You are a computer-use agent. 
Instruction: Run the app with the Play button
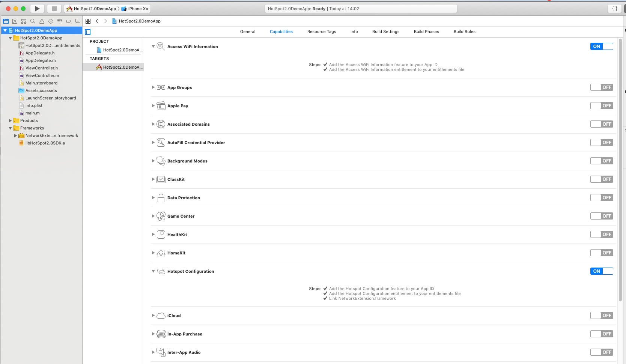[37, 9]
